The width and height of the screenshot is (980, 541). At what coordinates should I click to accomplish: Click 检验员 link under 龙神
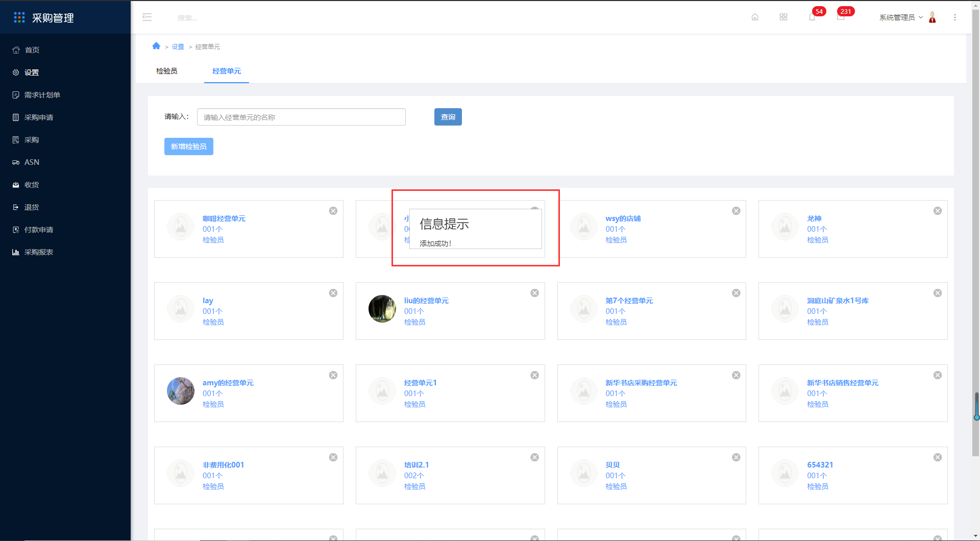click(818, 240)
